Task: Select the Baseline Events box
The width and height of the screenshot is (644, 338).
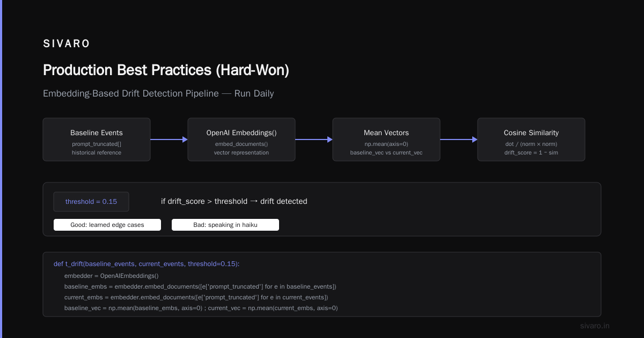Action: [97, 139]
